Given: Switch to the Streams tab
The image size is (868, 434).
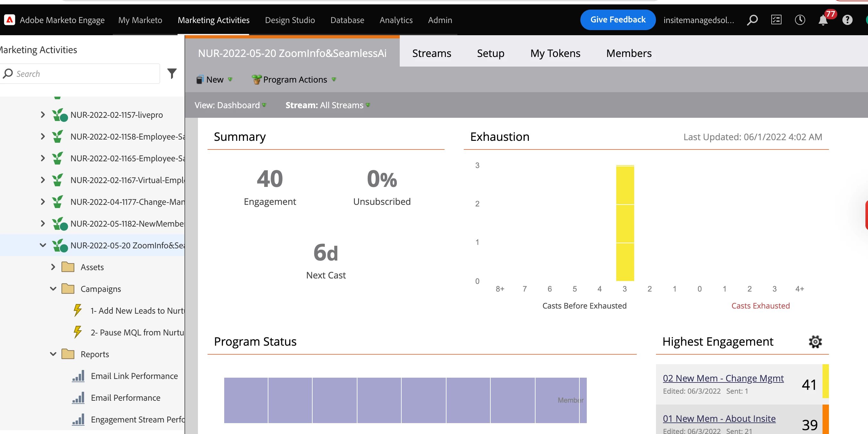Looking at the screenshot, I should click(x=431, y=53).
